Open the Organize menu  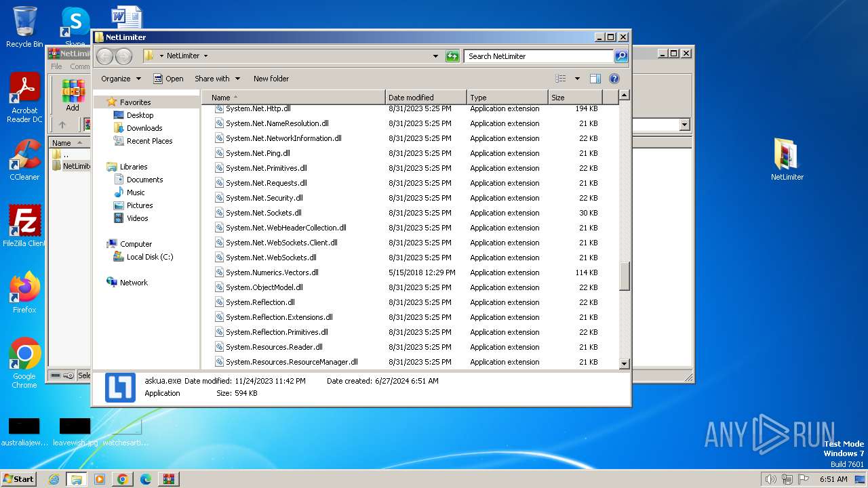click(x=121, y=79)
